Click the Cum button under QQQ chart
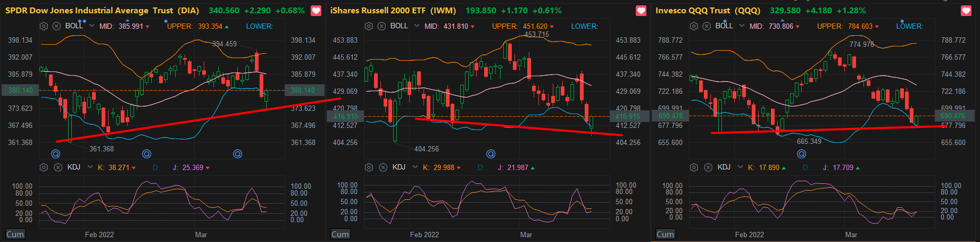This screenshot has height=242, width=980. (665, 235)
